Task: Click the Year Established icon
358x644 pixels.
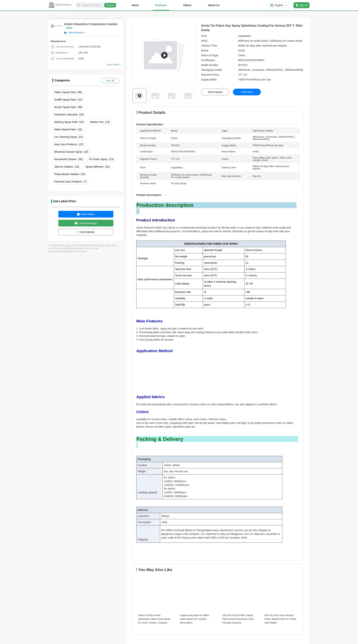Action: pyautogui.click(x=53, y=59)
